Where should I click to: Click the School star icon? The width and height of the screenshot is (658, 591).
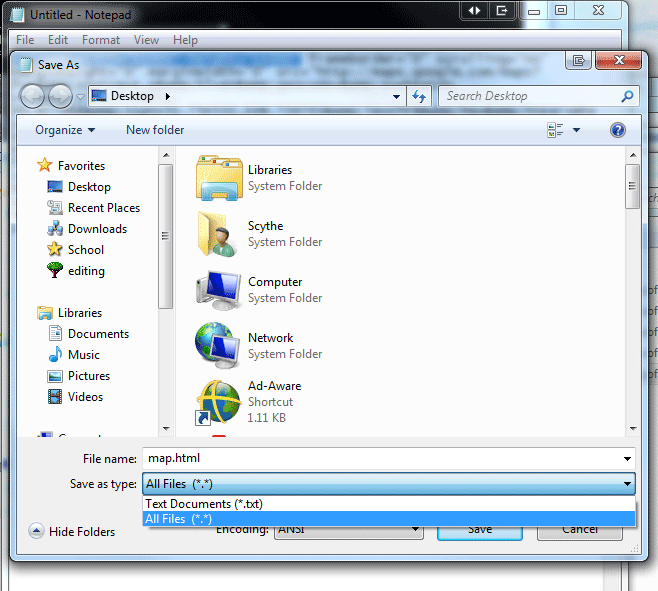pos(55,249)
